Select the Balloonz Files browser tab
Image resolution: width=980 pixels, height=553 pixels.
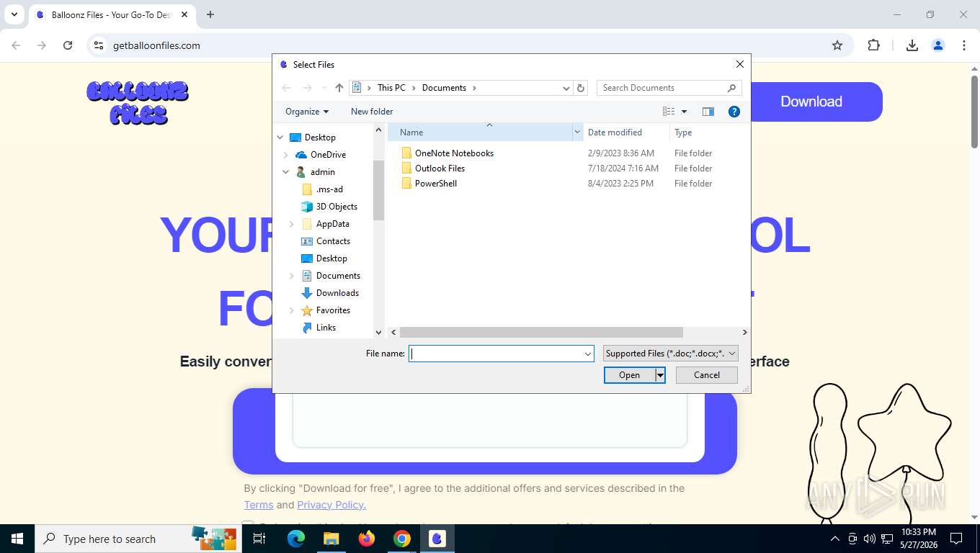coord(112,14)
